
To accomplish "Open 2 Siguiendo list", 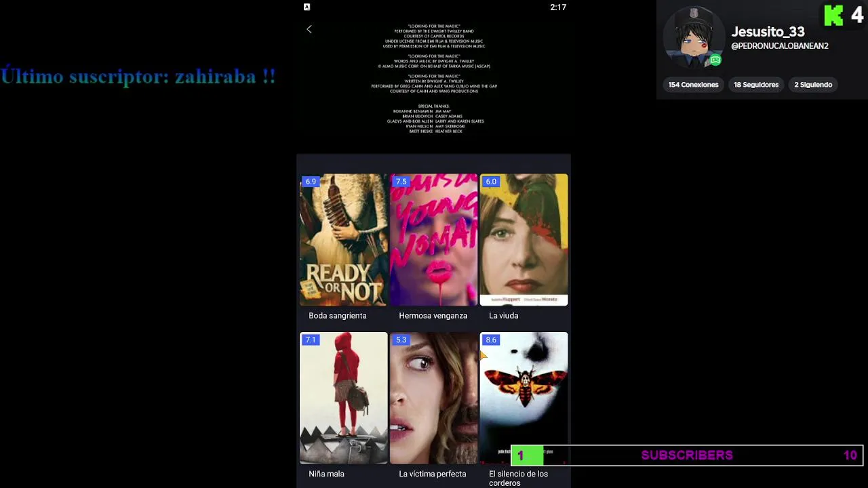I will 813,85.
